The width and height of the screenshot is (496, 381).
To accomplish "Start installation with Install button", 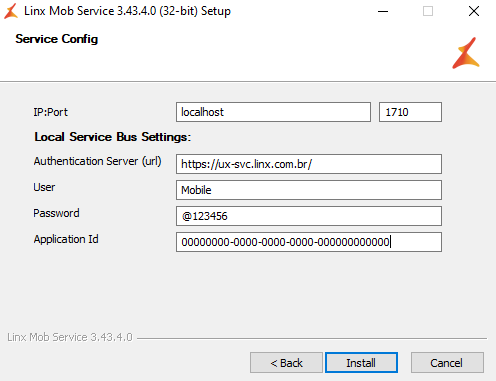I will [361, 363].
